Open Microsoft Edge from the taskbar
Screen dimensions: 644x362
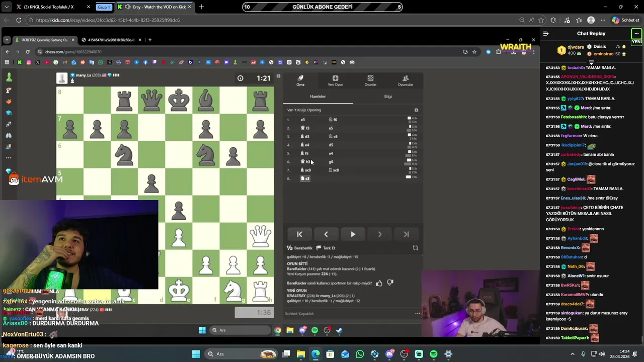point(315,354)
